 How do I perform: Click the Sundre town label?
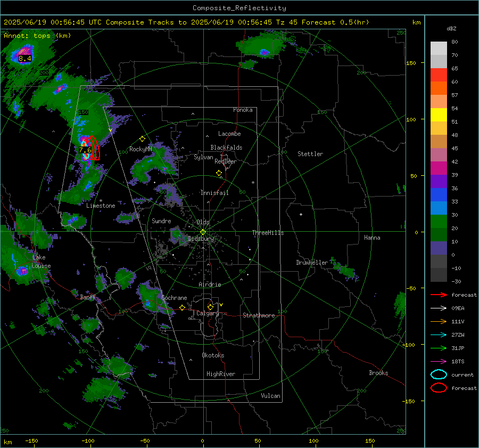[161, 221]
